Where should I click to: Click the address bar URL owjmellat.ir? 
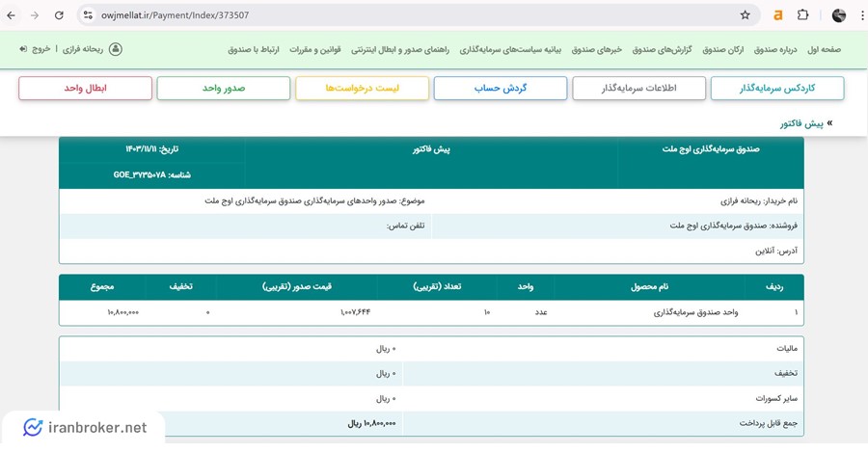pyautogui.click(x=175, y=15)
